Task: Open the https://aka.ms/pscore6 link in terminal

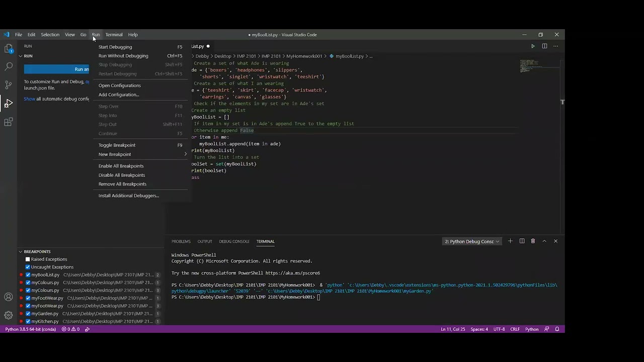Action: 293,273
